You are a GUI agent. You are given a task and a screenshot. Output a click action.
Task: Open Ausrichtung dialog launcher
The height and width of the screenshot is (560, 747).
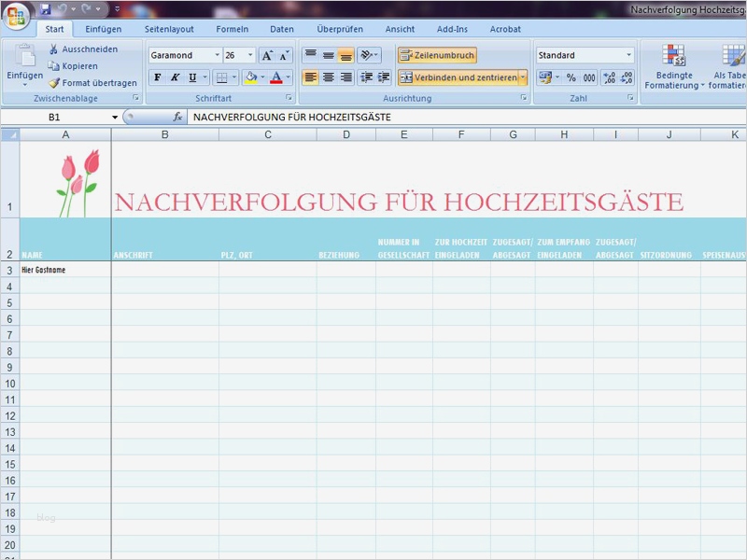click(x=524, y=98)
